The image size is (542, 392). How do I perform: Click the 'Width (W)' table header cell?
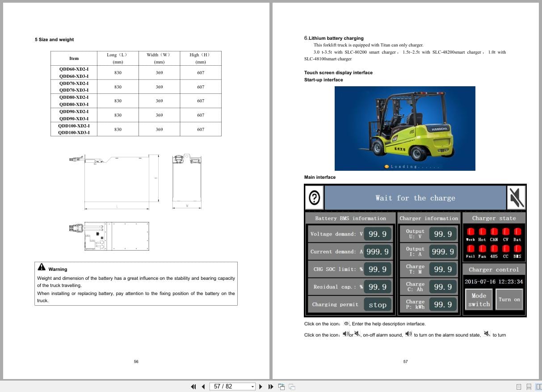[159, 59]
